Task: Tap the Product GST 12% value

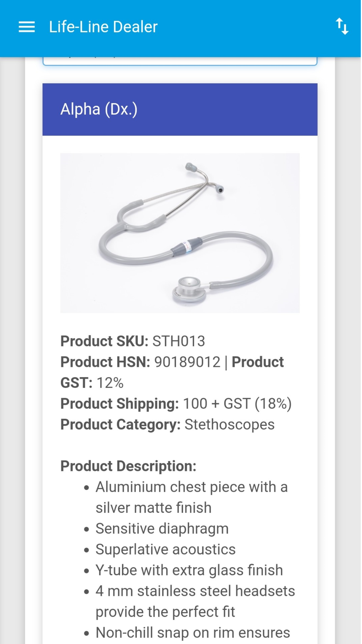Action: tap(110, 383)
